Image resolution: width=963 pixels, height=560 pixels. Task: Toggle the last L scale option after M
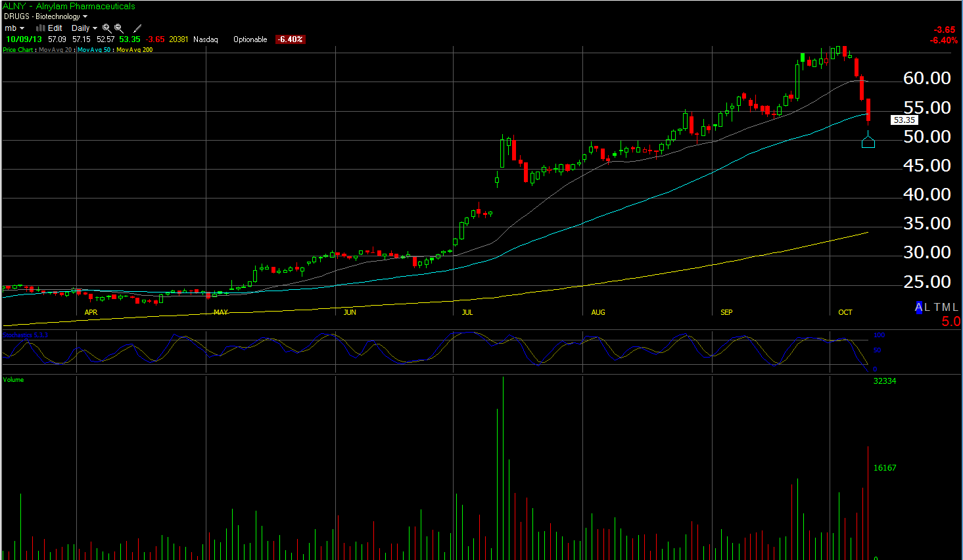click(955, 307)
